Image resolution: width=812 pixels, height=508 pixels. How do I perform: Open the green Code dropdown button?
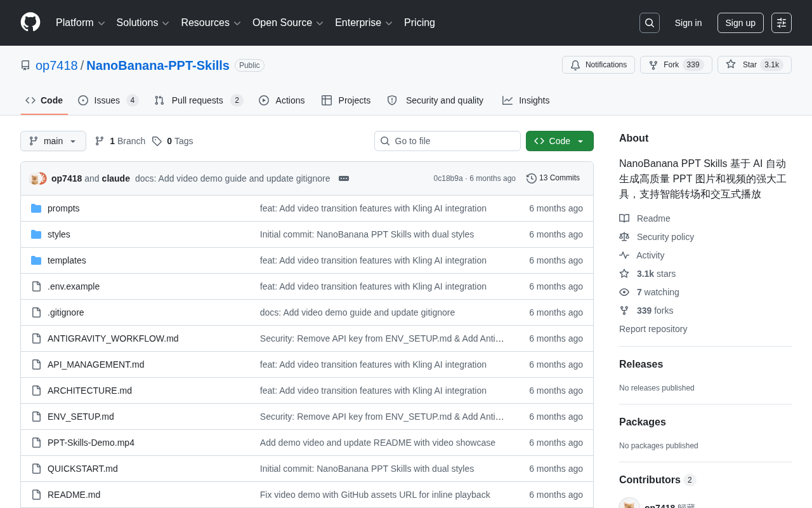point(560,141)
